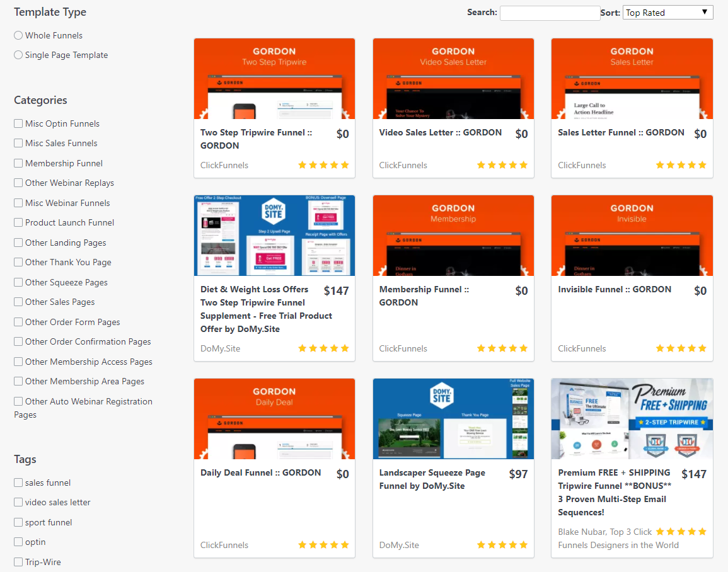This screenshot has width=728, height=572.
Task: Check the Other Sales Pages category
Action: 18,302
